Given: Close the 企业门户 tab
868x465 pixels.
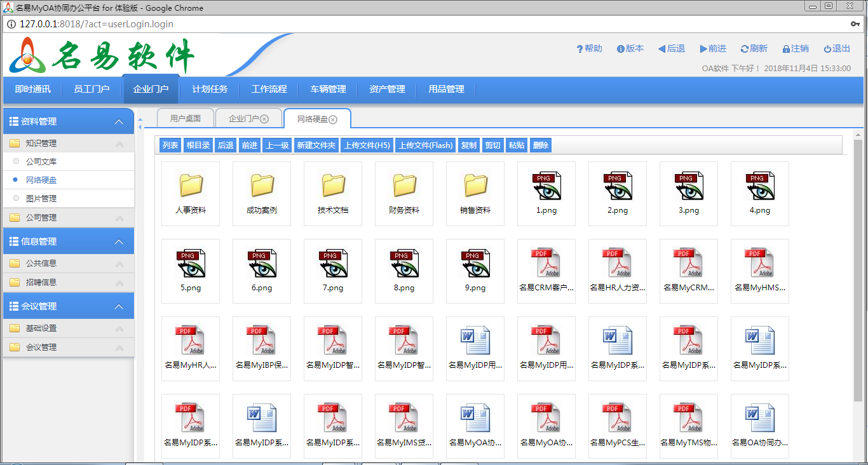Looking at the screenshot, I should click(264, 119).
